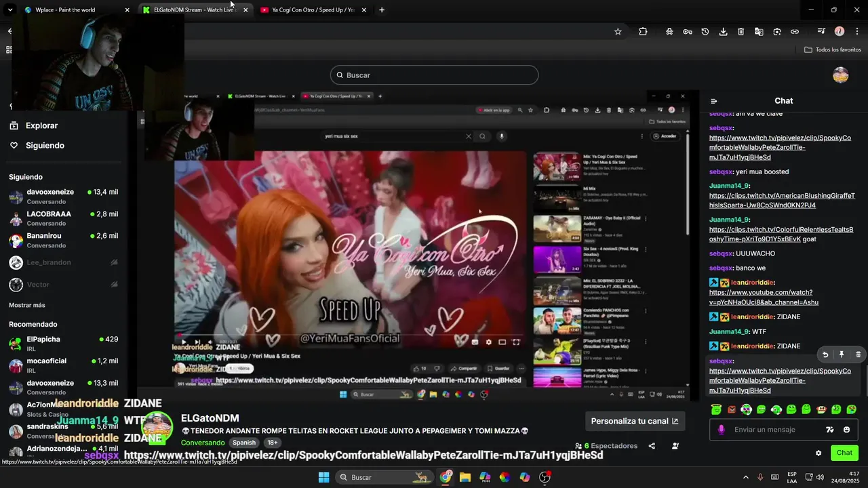Click the reply arrow on the hovered message
This screenshot has width=868, height=488.
[x=825, y=354]
